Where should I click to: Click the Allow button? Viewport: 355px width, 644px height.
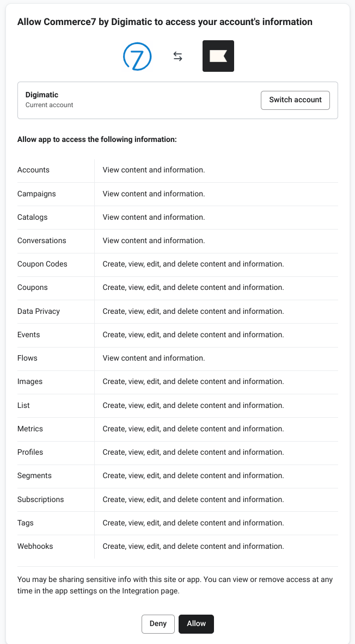(x=196, y=624)
